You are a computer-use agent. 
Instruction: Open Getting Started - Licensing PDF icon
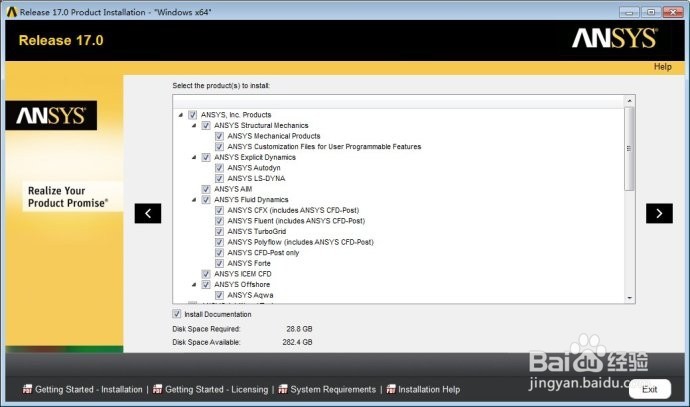click(157, 389)
